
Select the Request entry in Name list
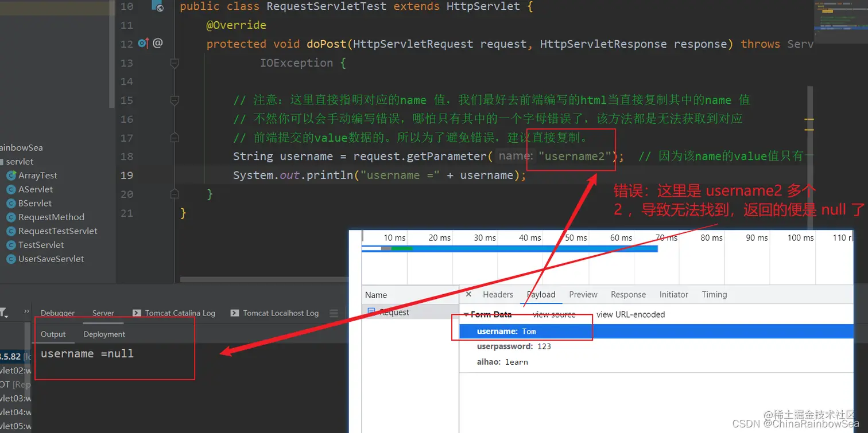[410, 312]
